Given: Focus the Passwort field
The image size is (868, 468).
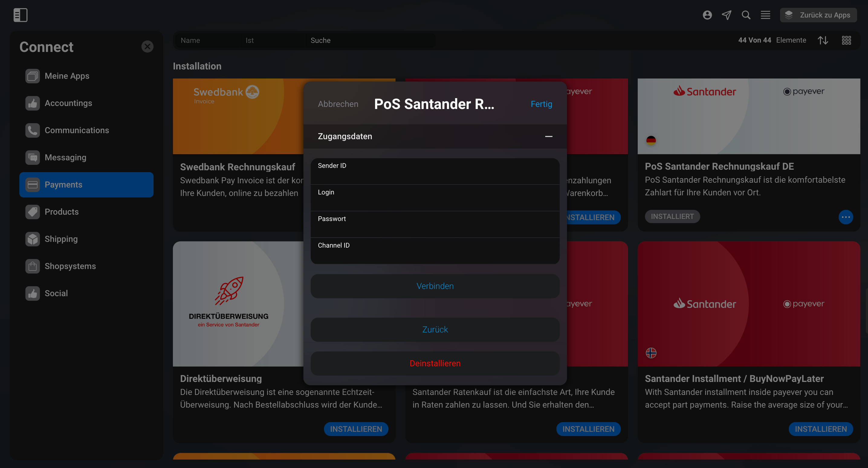Looking at the screenshot, I should point(435,225).
